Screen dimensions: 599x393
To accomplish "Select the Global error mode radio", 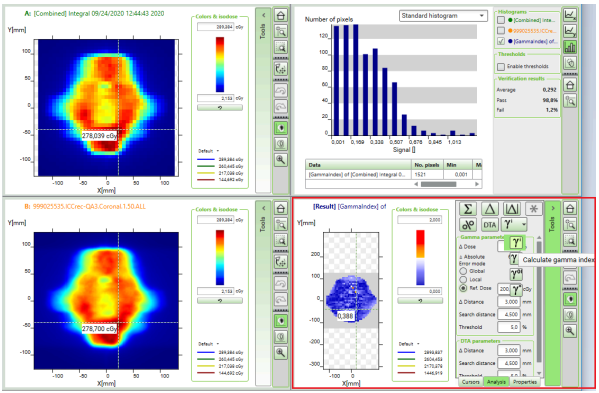I will point(463,271).
